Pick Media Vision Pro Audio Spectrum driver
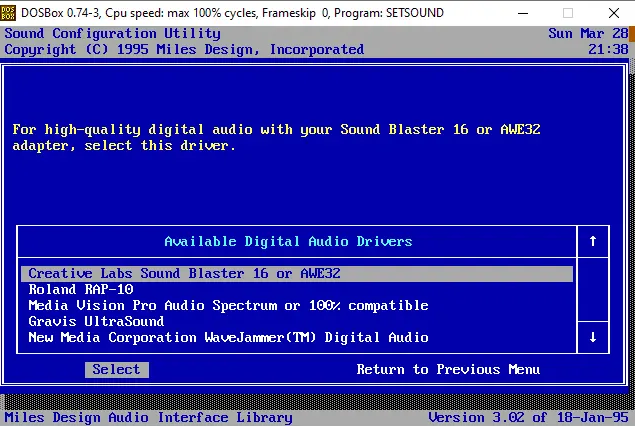Viewport: 635px width, 426px height. pos(228,305)
